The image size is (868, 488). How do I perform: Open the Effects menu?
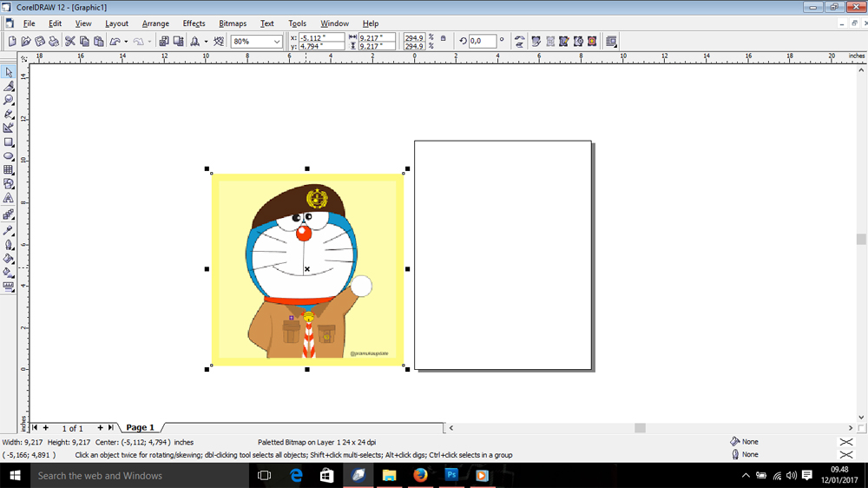[194, 23]
